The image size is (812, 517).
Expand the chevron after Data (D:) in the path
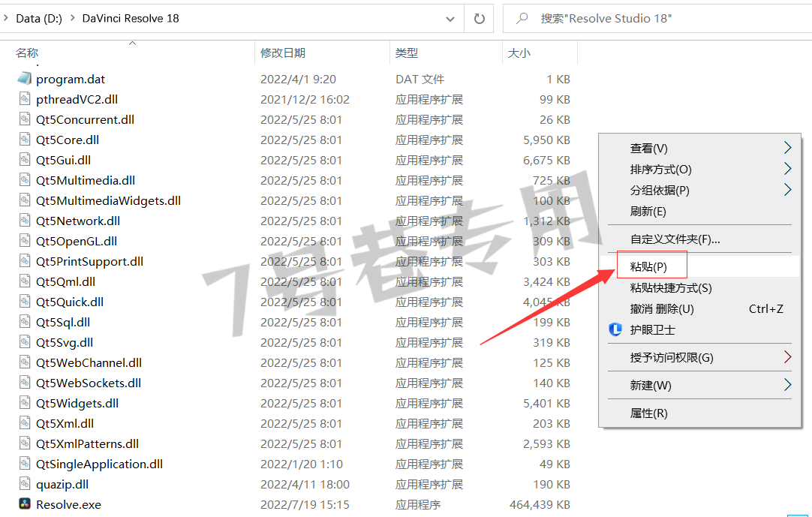tap(73, 18)
